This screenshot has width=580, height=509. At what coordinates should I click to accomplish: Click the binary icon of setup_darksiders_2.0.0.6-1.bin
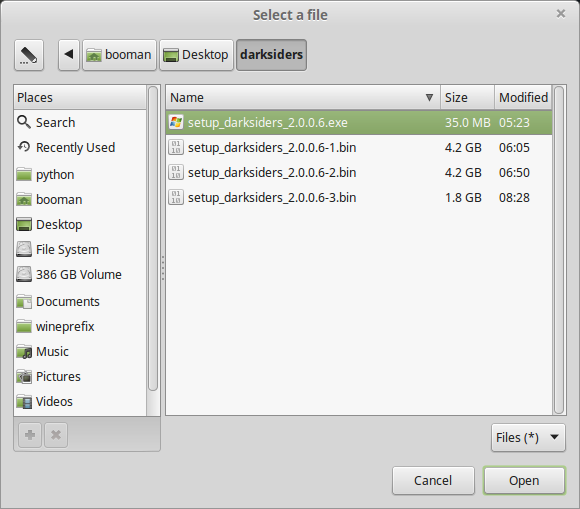(x=176, y=147)
